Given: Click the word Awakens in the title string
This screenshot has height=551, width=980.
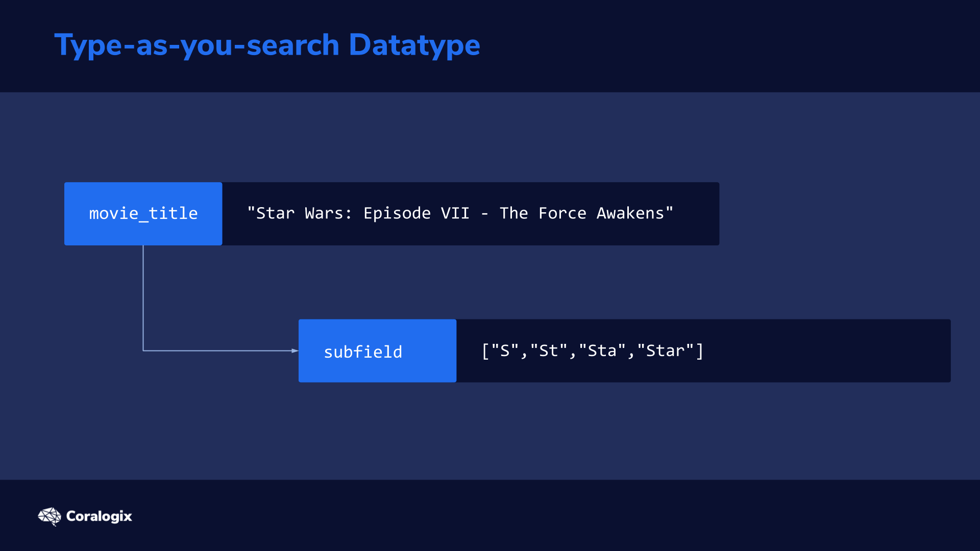Looking at the screenshot, I should [x=630, y=213].
